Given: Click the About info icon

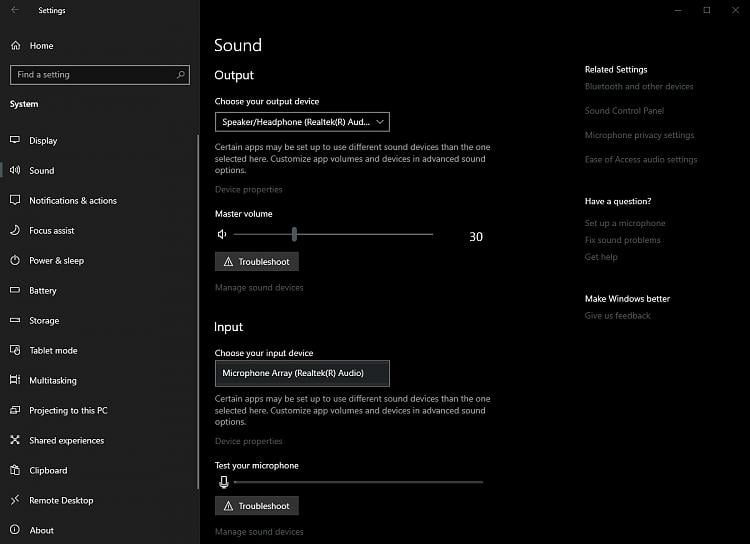Looking at the screenshot, I should pyautogui.click(x=15, y=530).
